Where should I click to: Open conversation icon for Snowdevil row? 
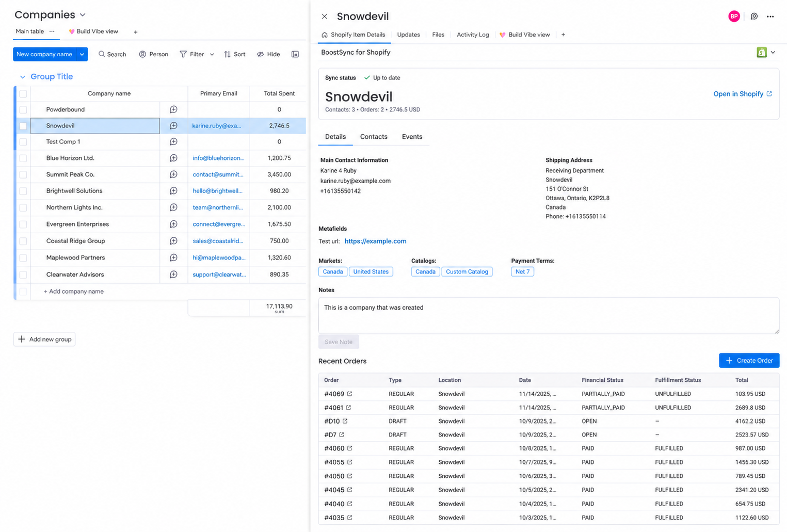173,126
